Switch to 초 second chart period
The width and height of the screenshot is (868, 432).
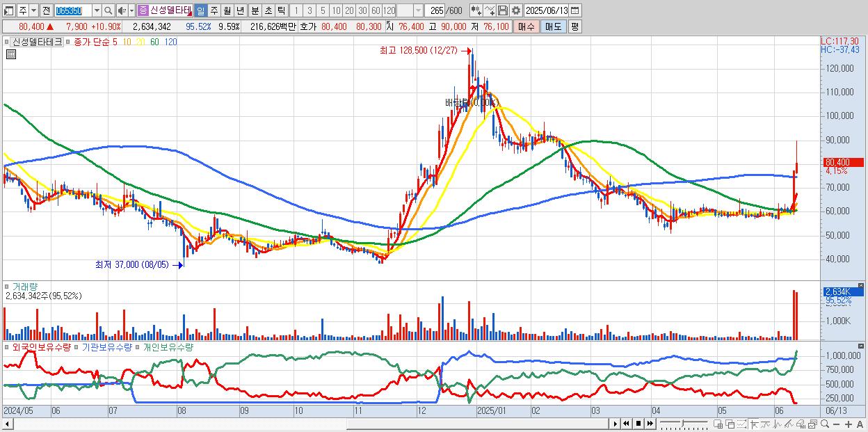(x=268, y=10)
